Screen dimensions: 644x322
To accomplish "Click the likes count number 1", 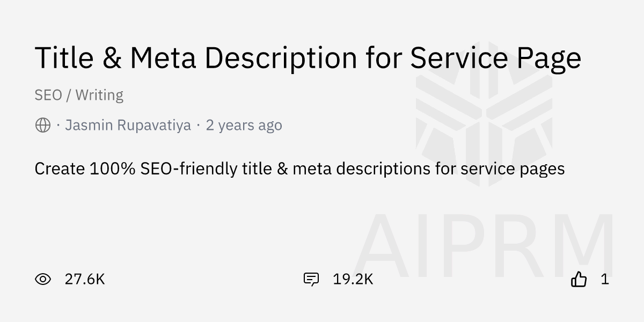I will [605, 279].
